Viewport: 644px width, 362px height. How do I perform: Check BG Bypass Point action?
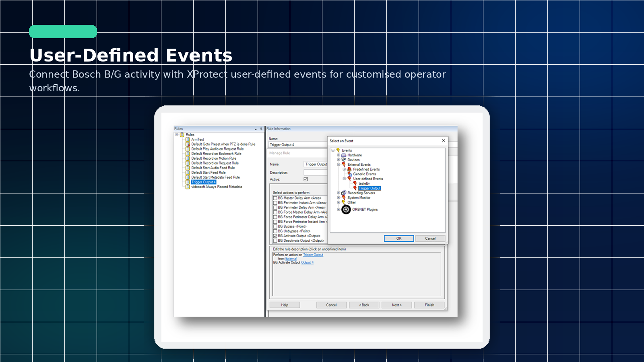click(275, 226)
